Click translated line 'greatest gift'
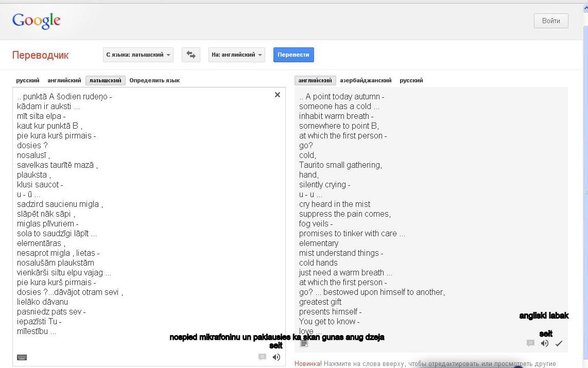 pos(320,302)
